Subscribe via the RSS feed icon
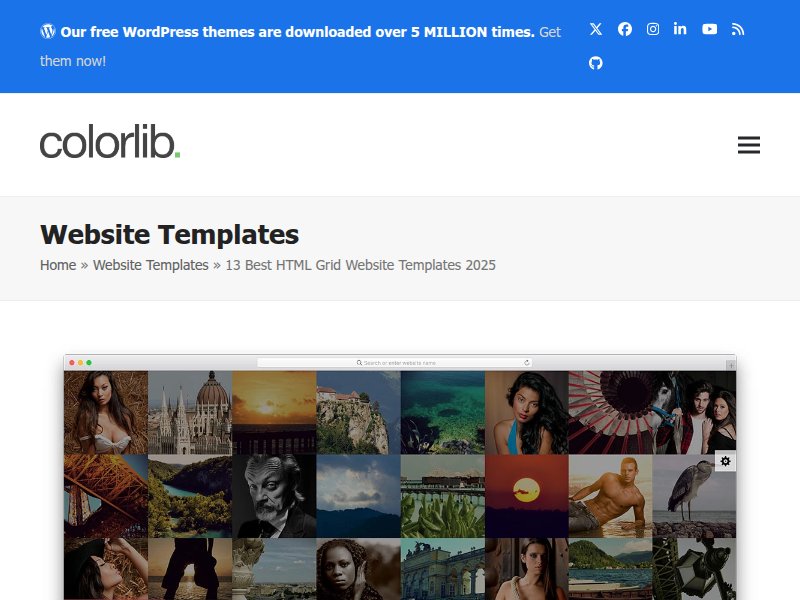 737,29
